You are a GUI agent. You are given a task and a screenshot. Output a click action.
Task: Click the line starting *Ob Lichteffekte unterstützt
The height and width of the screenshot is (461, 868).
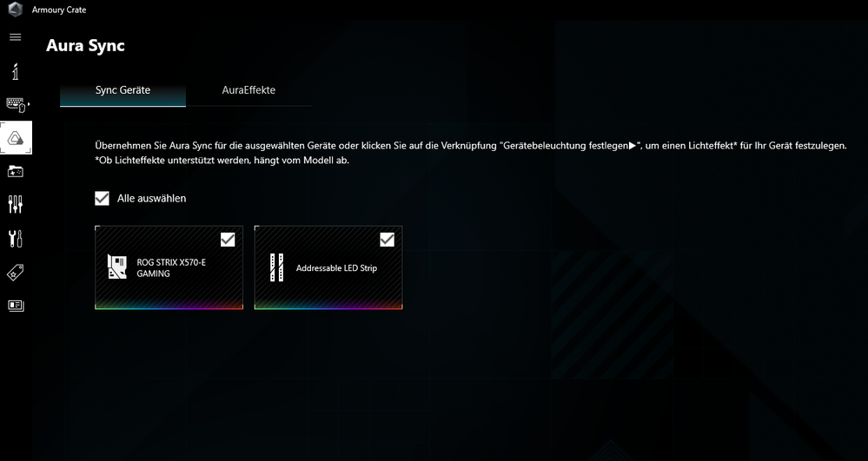click(x=222, y=161)
